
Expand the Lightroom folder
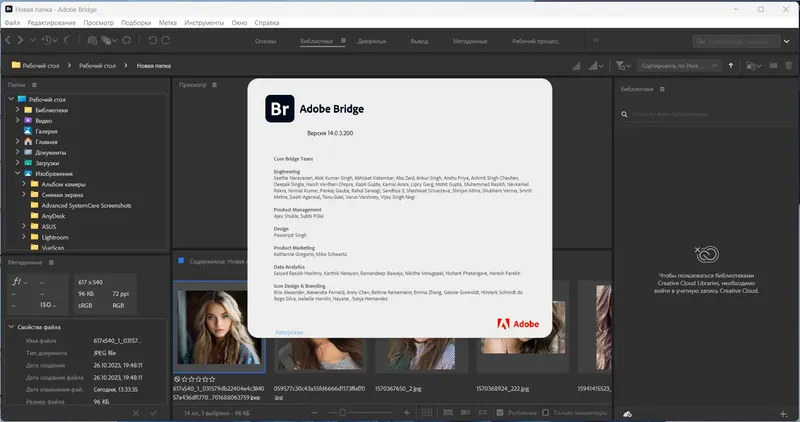(23, 237)
